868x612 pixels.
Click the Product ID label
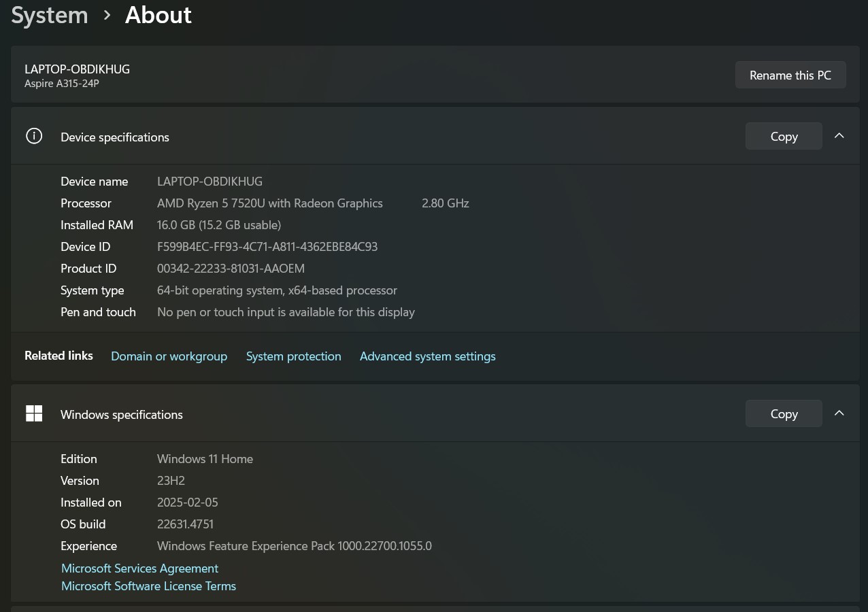tap(88, 269)
